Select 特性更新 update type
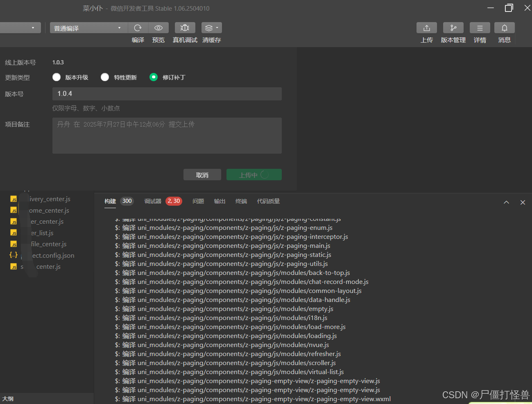 click(x=105, y=77)
